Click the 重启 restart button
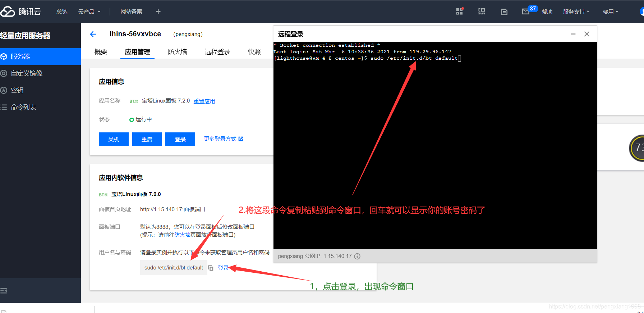This screenshot has width=644, height=313. tap(147, 139)
